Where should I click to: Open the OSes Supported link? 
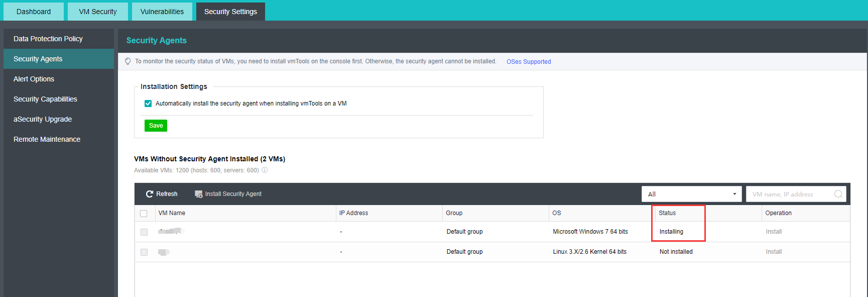529,62
